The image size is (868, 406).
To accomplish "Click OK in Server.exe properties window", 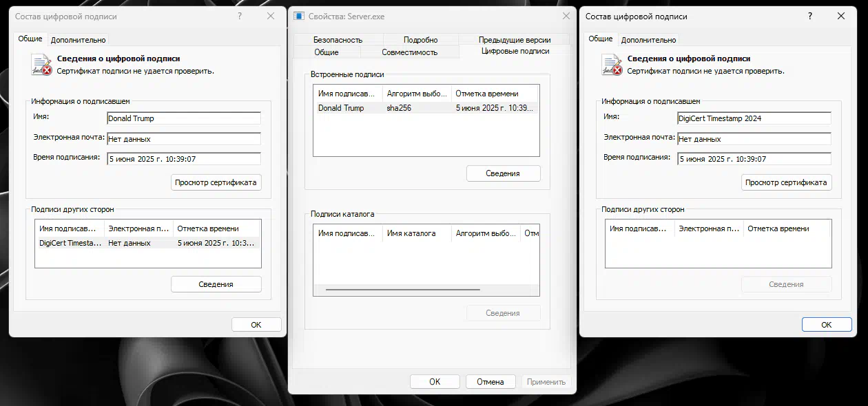I will (435, 382).
